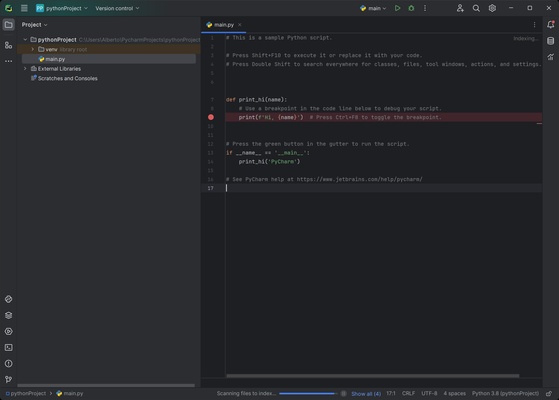Remove breakpoint on line 9
Viewport: 559px width, 400px height.
click(x=211, y=117)
